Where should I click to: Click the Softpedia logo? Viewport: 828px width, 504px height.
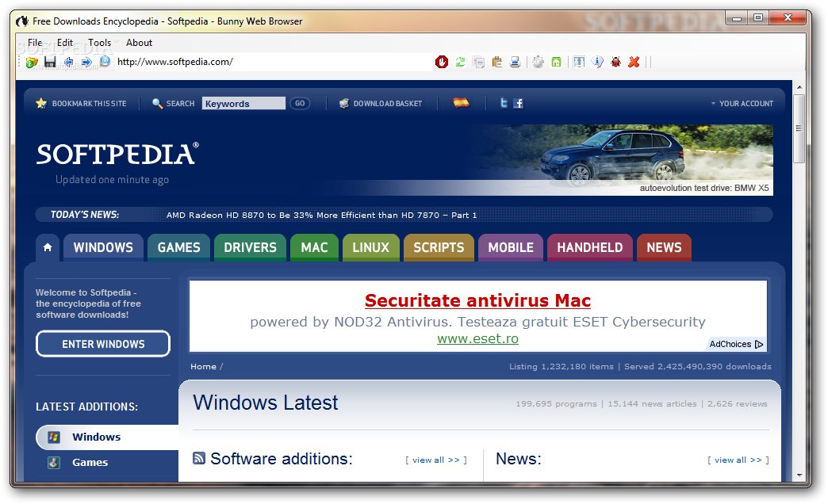tap(117, 154)
